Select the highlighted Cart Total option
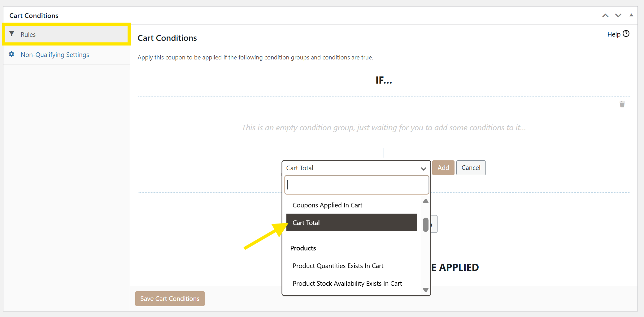This screenshot has height=317, width=644. pos(352,223)
